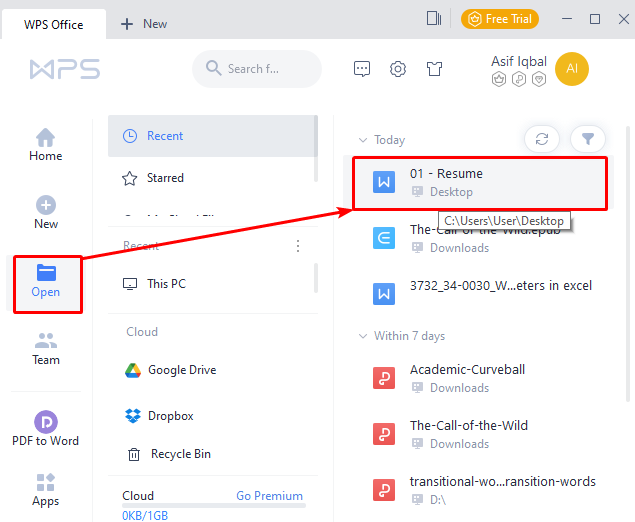This screenshot has height=522, width=635.
Task: Open the Home sidebar section
Action: pyautogui.click(x=45, y=145)
